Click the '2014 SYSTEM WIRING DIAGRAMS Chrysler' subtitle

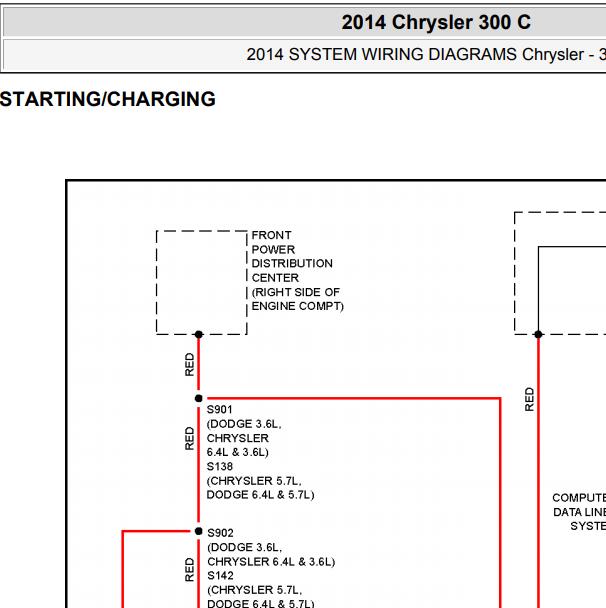pyautogui.click(x=415, y=54)
